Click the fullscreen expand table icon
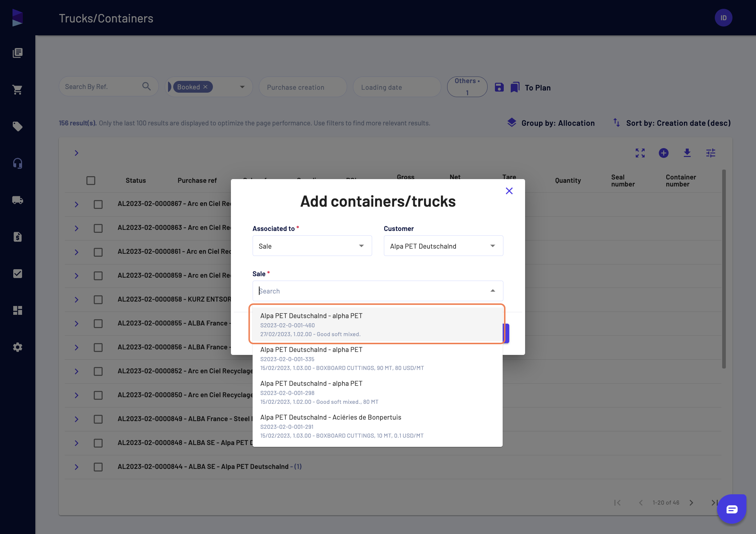The width and height of the screenshot is (756, 534). (640, 153)
